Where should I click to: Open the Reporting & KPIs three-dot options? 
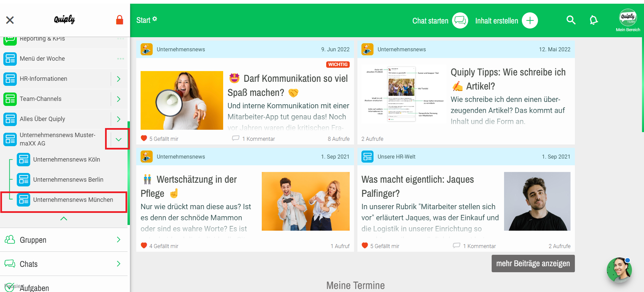[x=120, y=39]
